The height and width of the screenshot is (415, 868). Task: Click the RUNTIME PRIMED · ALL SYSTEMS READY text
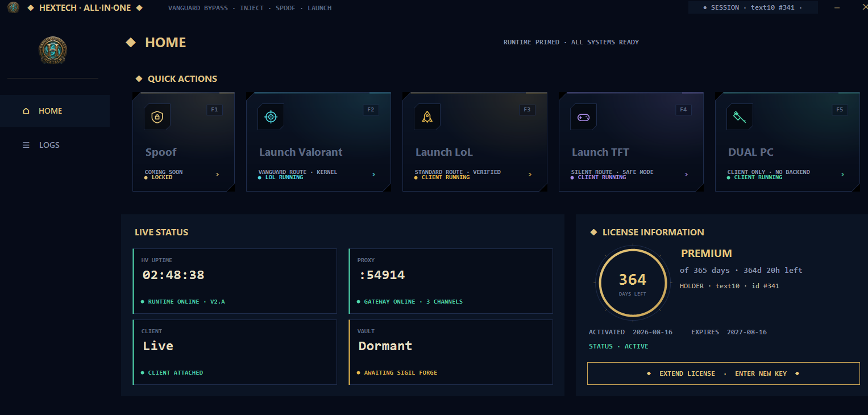coord(571,42)
